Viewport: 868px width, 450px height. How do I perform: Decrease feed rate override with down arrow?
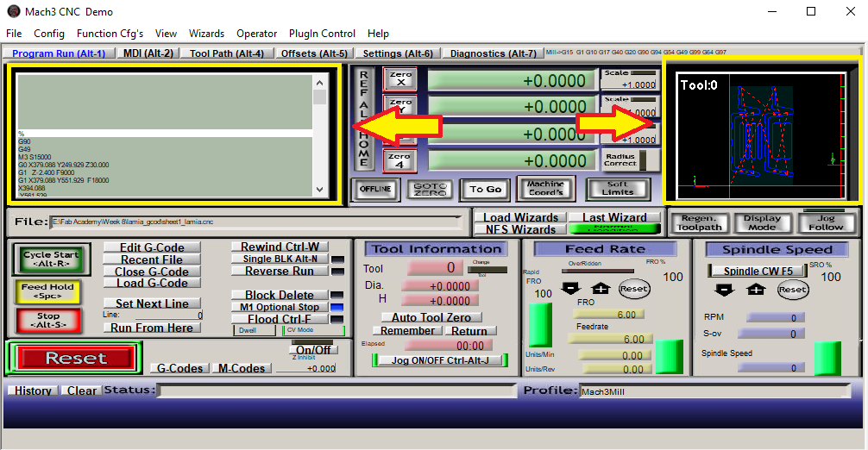click(570, 288)
